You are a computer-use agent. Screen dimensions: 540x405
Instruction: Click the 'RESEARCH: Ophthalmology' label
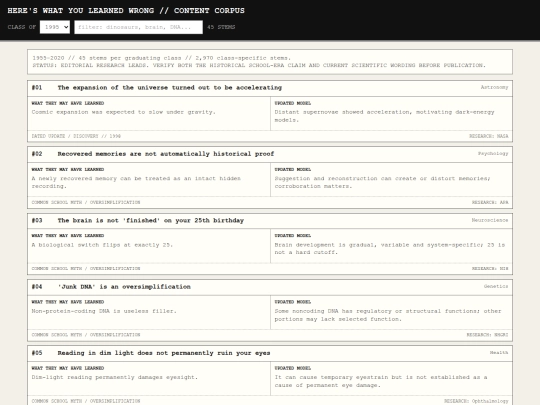(x=476, y=401)
